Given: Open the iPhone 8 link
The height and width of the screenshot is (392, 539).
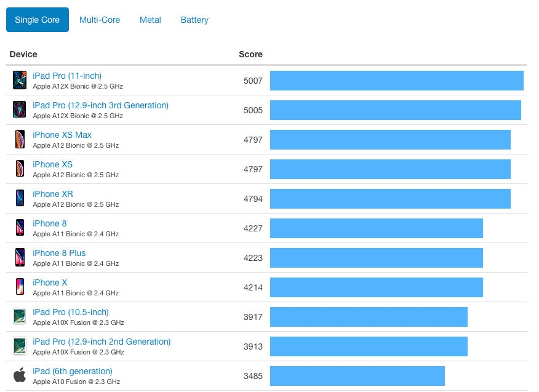Looking at the screenshot, I should 50,223.
